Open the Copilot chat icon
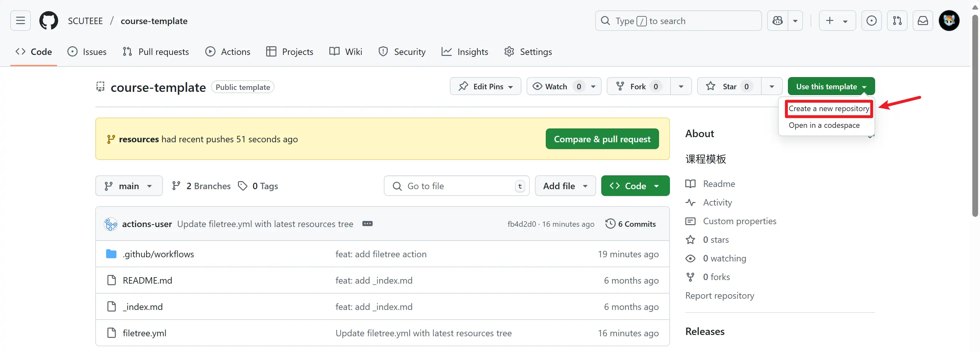The image size is (980, 352). [778, 21]
